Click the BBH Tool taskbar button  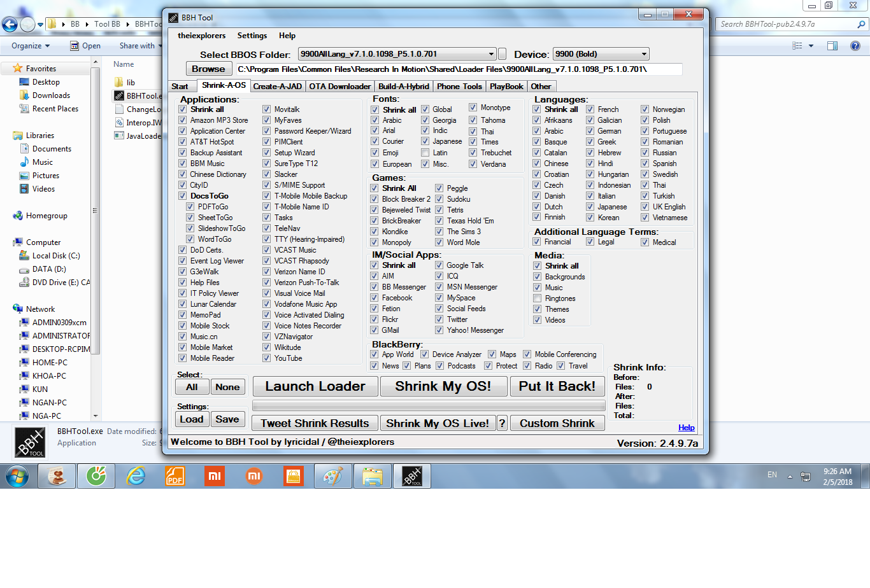pos(412,476)
